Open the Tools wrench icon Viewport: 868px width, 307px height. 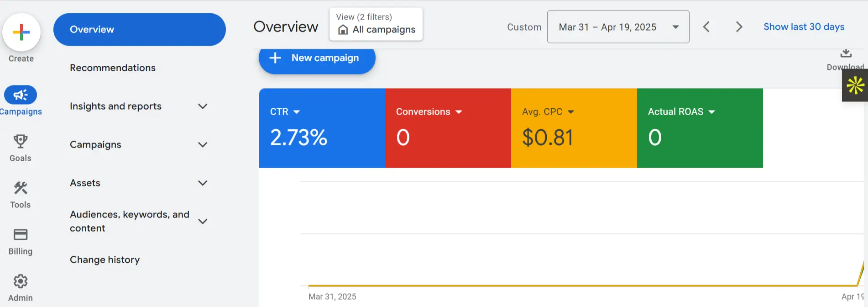click(x=21, y=188)
